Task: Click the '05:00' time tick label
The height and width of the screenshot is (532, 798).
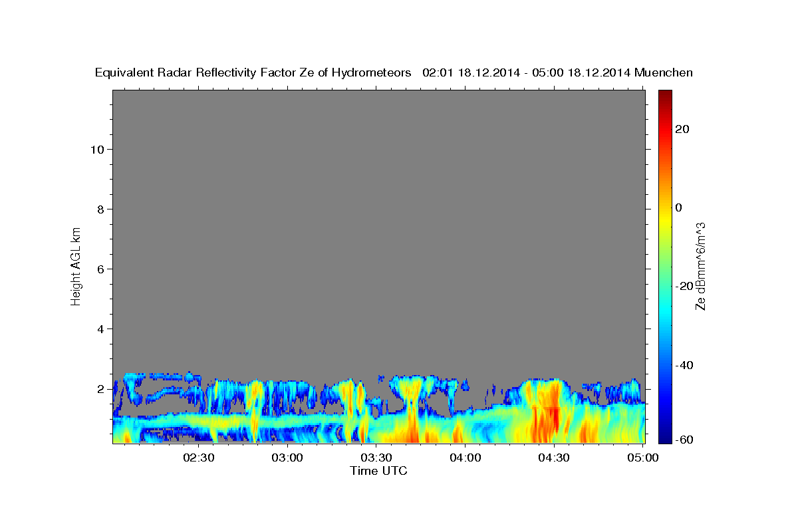Action: click(642, 458)
